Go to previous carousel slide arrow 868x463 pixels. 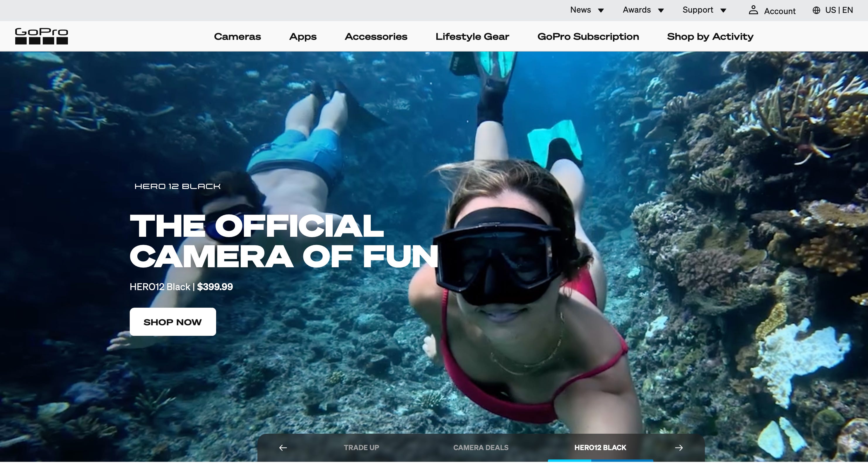click(x=283, y=447)
